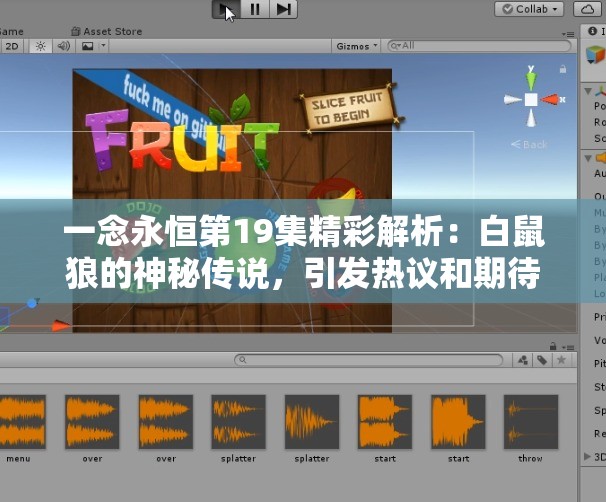Toggle 2D scene view mode
Image resolution: width=606 pixels, height=502 pixels.
(12, 46)
